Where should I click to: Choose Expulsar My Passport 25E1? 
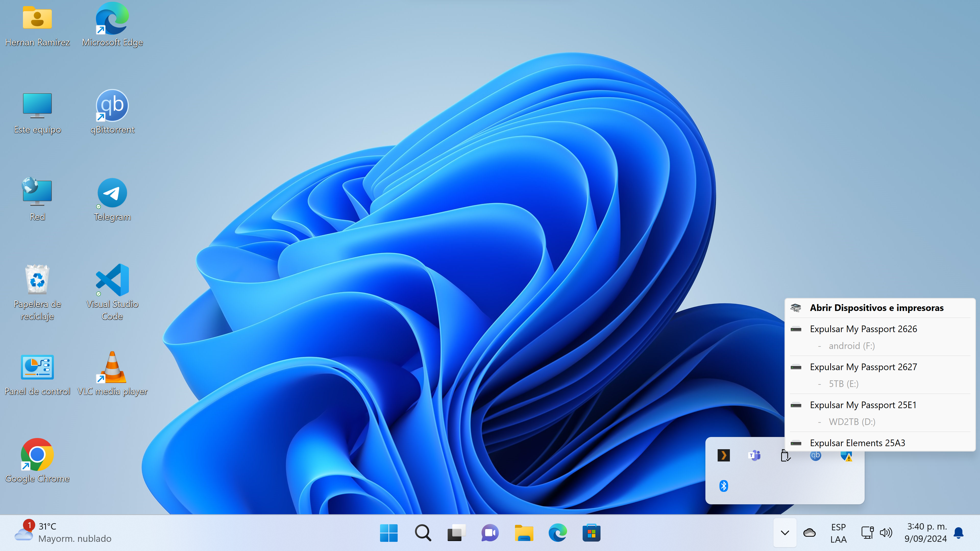(x=880, y=405)
